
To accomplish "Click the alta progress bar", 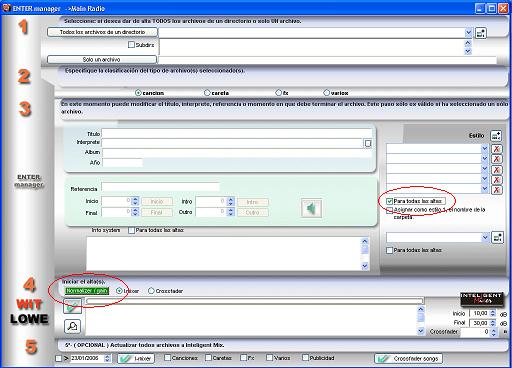I will point(255,301).
